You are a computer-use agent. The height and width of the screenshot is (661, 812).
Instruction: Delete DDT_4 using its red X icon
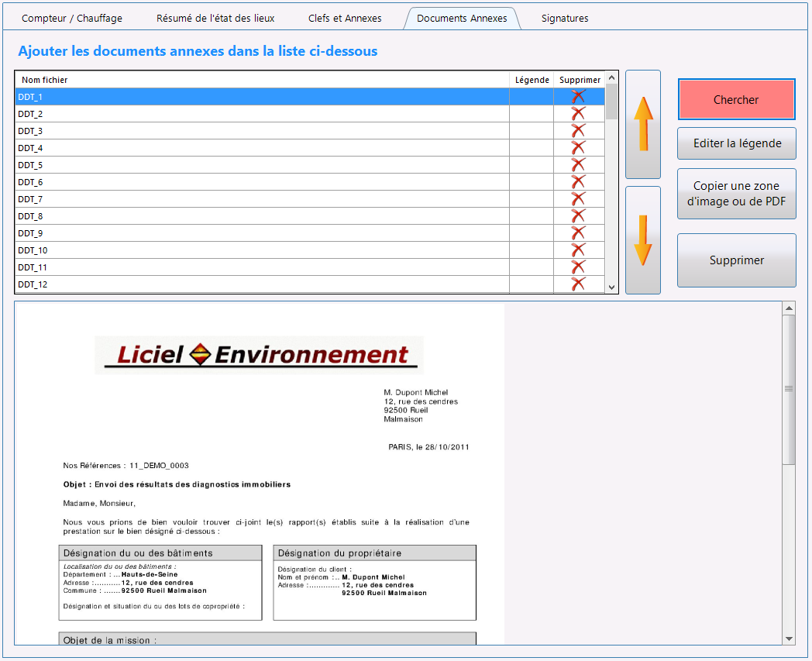(579, 148)
